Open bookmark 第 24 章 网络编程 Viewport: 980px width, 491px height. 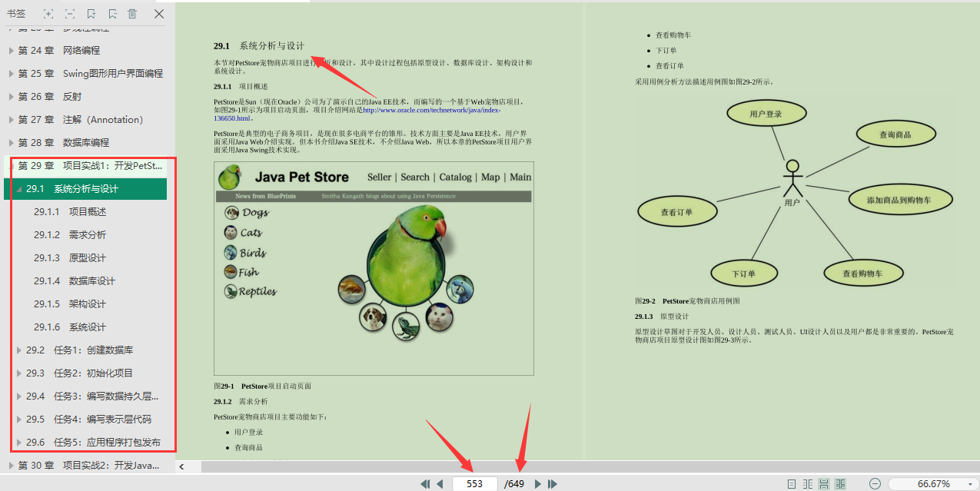pyautogui.click(x=59, y=51)
